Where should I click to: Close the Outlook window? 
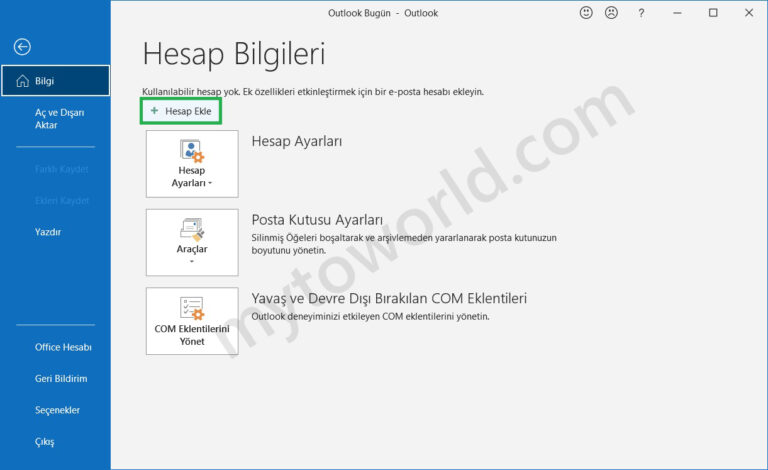click(749, 13)
